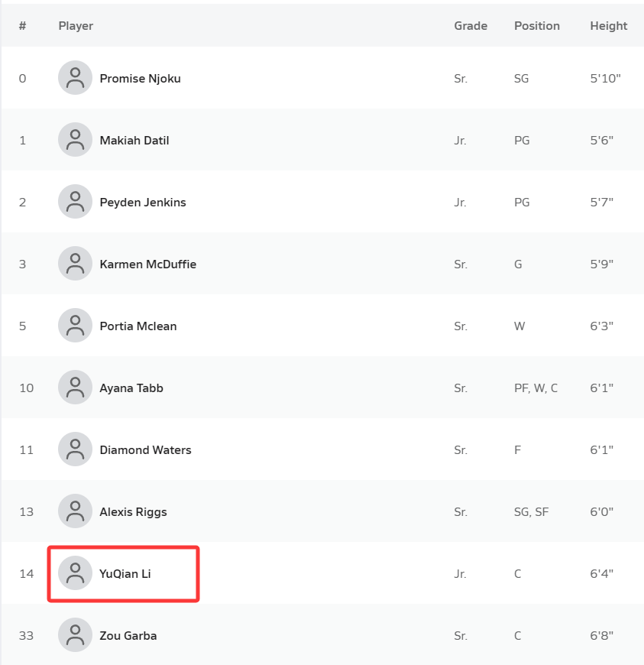Open YuQian Li's player name link
644x665 pixels.
[x=125, y=574]
